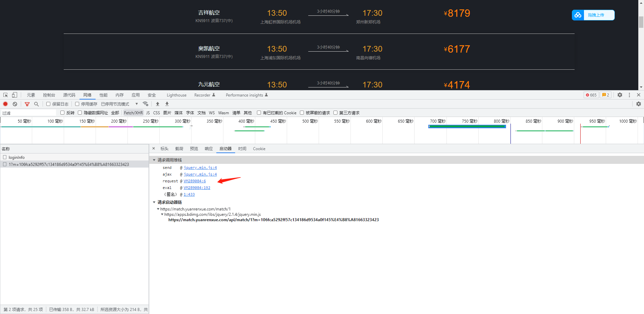Open VM289084:192 eval stack link
The height and width of the screenshot is (314, 644).
click(x=197, y=188)
